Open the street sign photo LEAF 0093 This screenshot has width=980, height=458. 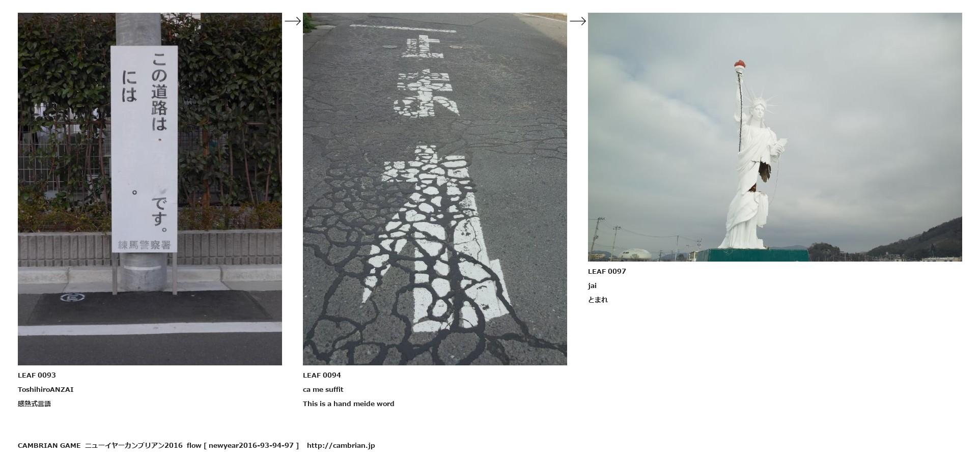pyautogui.click(x=150, y=189)
